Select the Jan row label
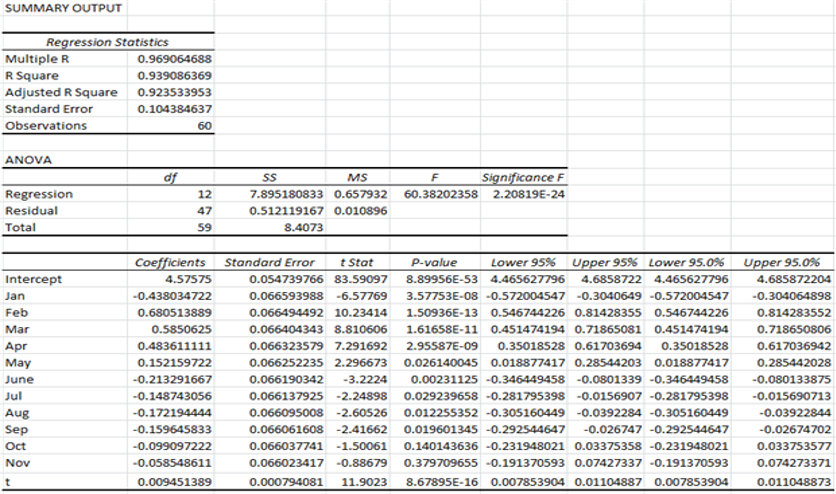The height and width of the screenshot is (494, 836). point(15,296)
